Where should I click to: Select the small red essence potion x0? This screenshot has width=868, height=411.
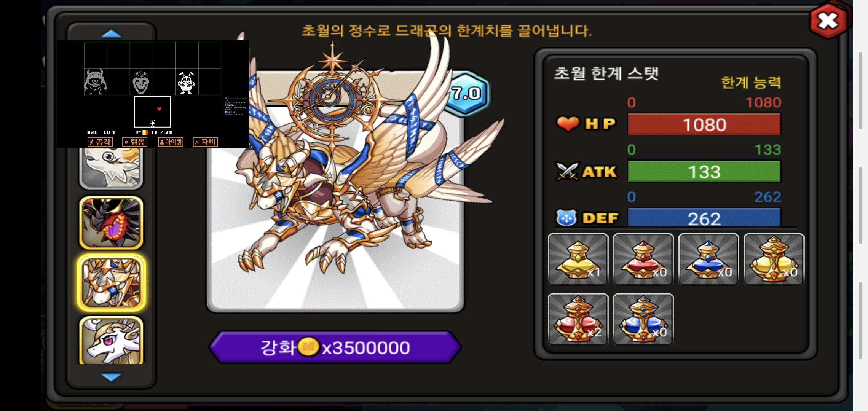(643, 259)
